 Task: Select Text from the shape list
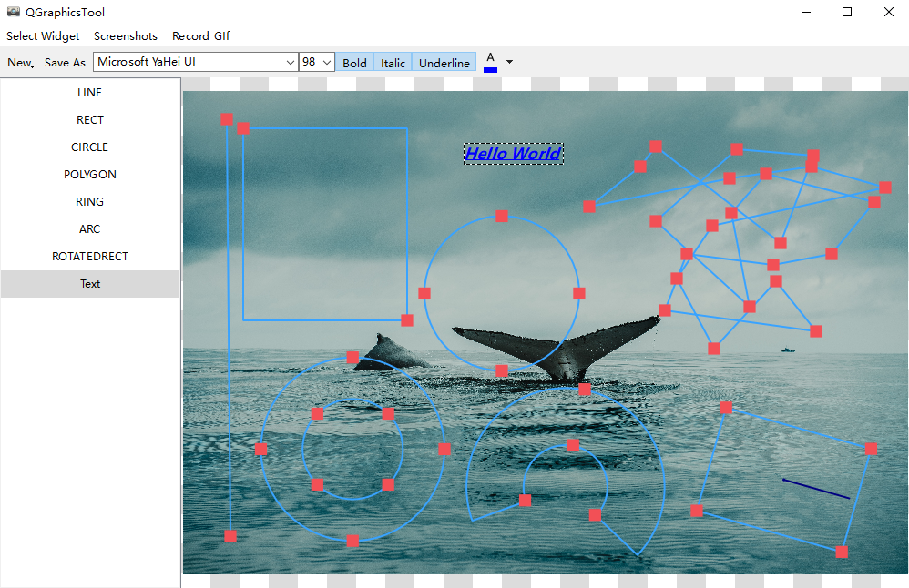(x=90, y=284)
